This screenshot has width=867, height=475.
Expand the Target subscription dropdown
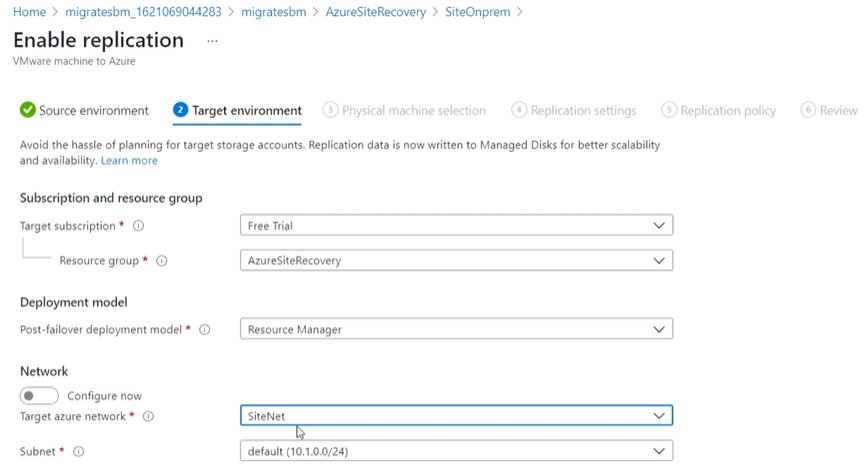456,225
